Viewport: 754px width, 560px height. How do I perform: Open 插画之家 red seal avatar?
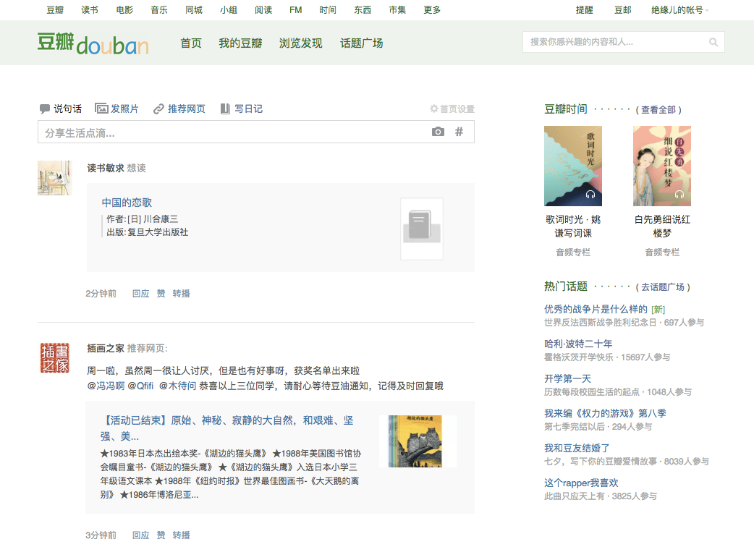click(x=55, y=357)
